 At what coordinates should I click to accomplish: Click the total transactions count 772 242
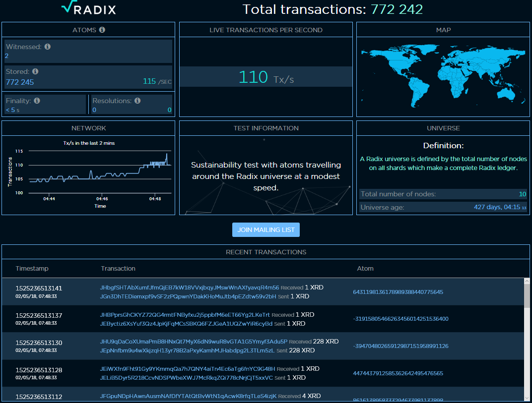point(397,9)
